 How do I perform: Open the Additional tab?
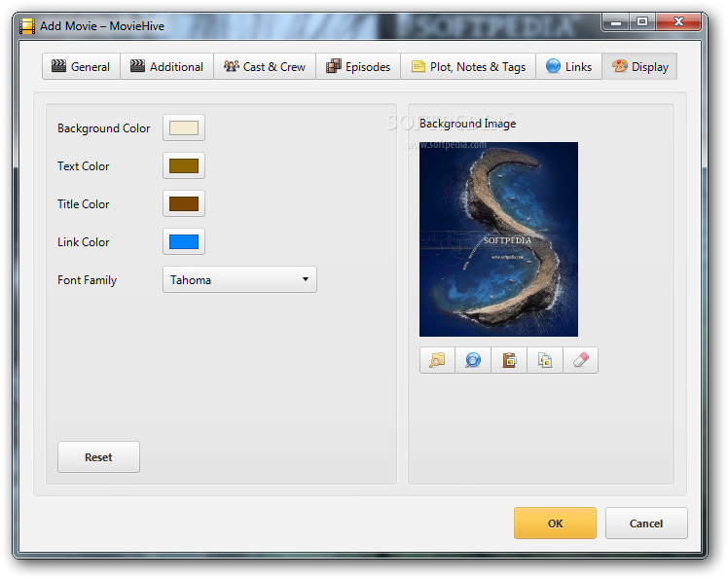(166, 66)
